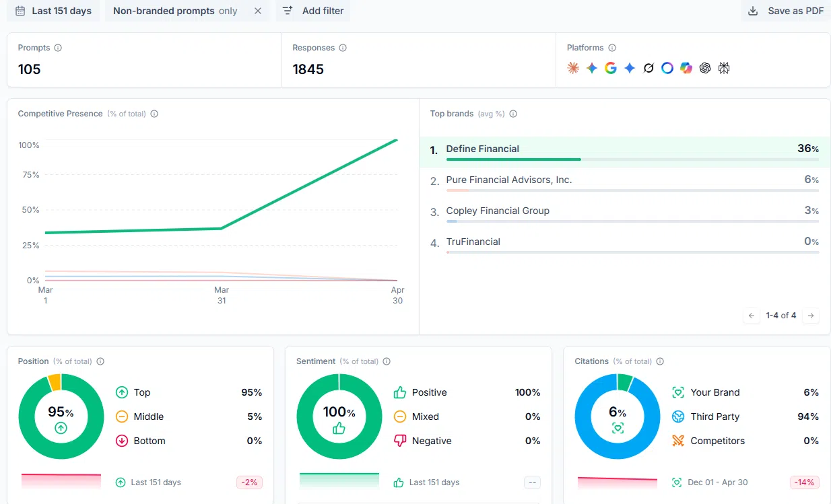Screen dimensions: 831x504
Task: Click the Third Party globe icon
Action: coord(678,417)
